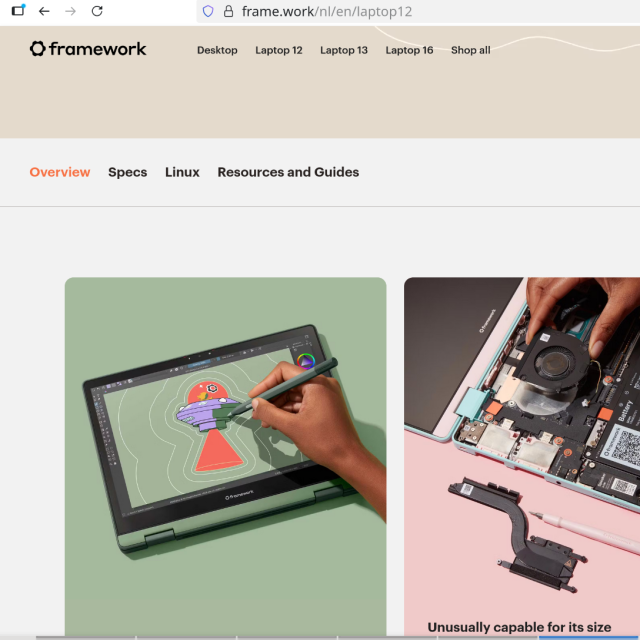
Task: Go to Laptop 13 in navigation
Action: point(344,50)
